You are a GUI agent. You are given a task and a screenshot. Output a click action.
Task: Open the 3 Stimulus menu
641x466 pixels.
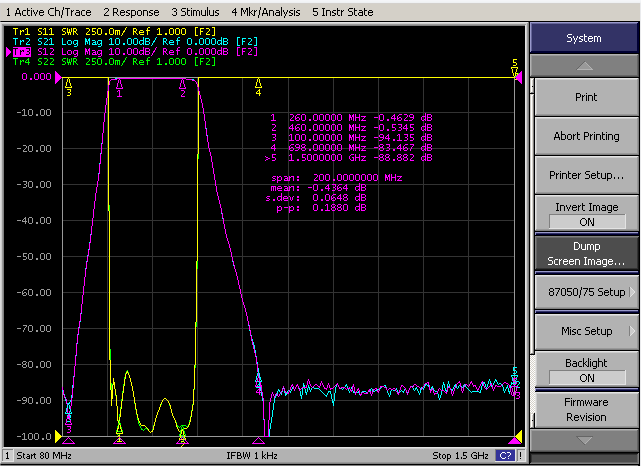(x=195, y=12)
